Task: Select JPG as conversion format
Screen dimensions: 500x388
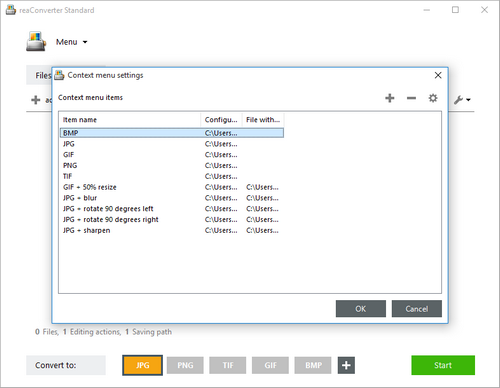Action: 142,365
